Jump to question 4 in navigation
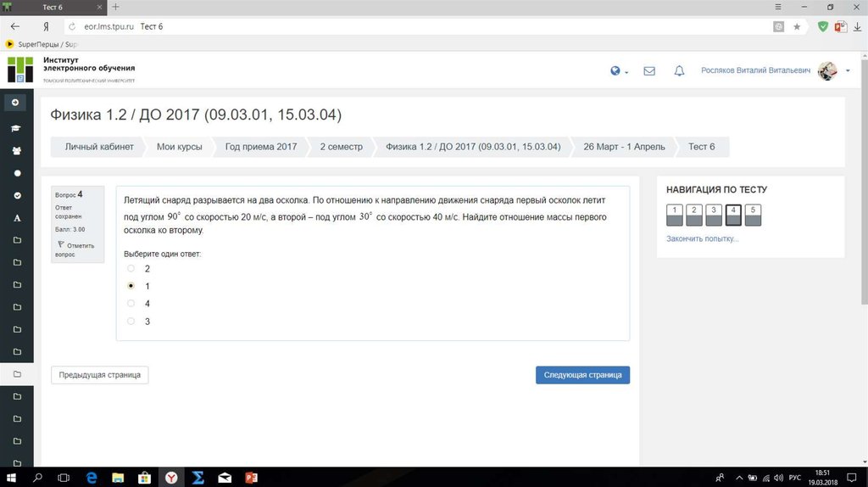This screenshot has height=487, width=868. (x=733, y=215)
